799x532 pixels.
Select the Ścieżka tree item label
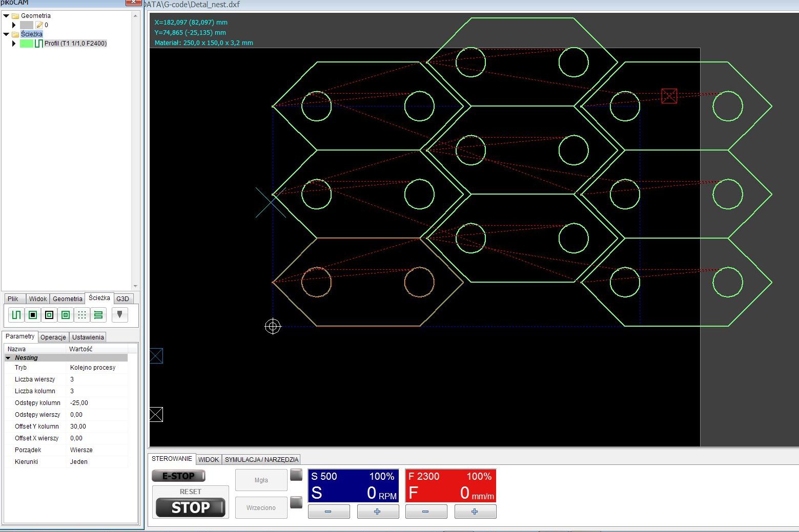point(32,34)
